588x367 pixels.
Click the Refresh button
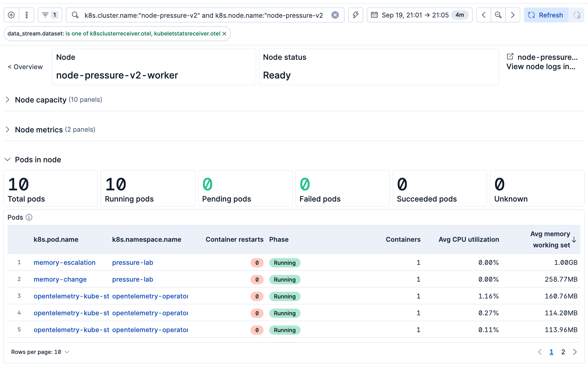(546, 15)
